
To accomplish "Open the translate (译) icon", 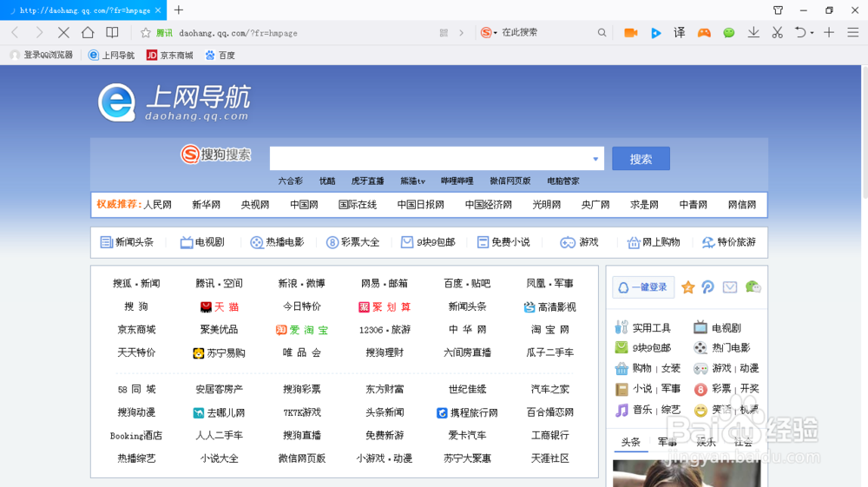I will pos(680,33).
